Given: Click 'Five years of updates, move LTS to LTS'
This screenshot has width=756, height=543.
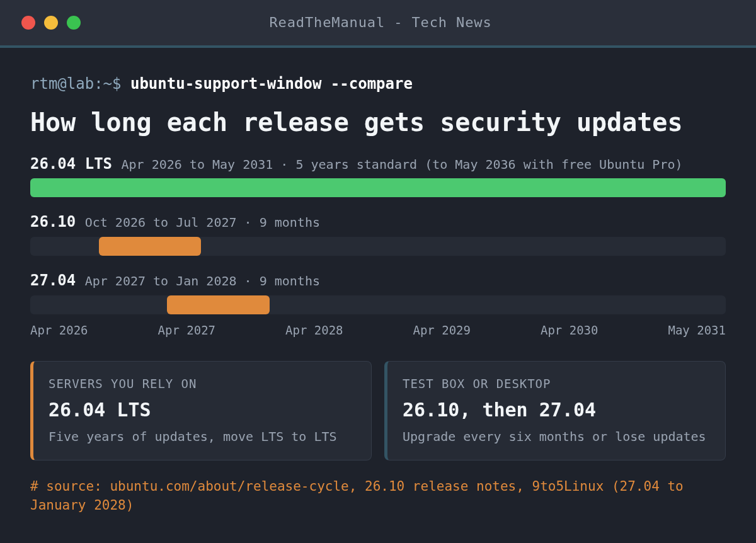Looking at the screenshot, I should 193,437.
